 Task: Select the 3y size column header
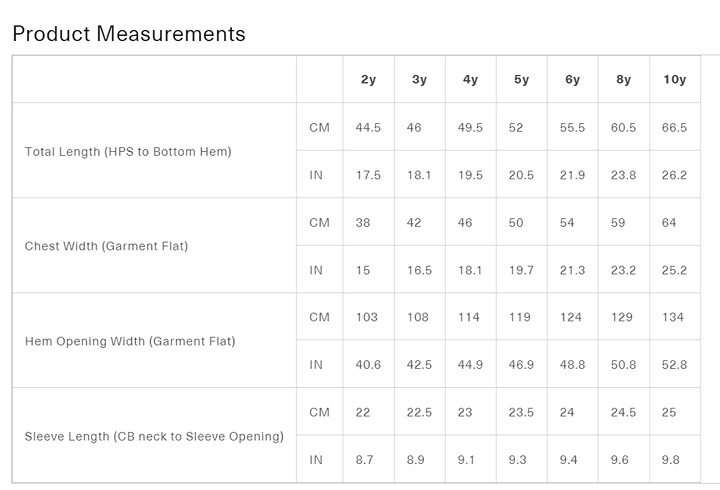(x=419, y=79)
